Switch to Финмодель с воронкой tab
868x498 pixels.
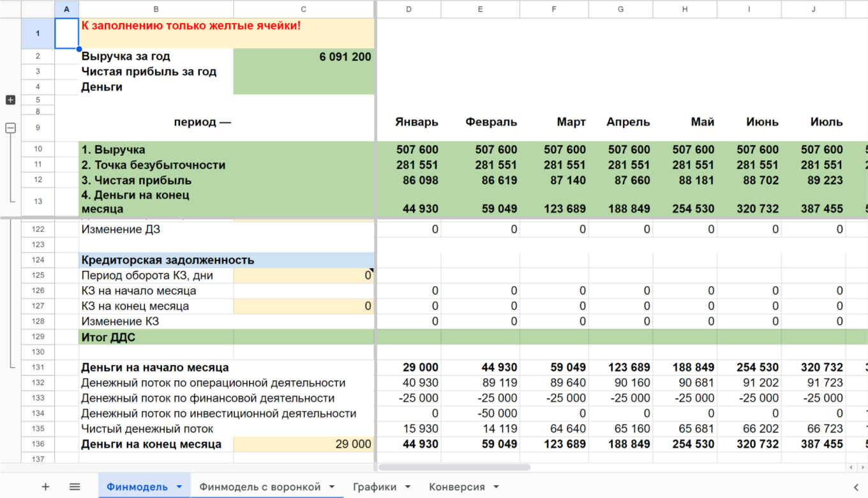pyautogui.click(x=260, y=487)
